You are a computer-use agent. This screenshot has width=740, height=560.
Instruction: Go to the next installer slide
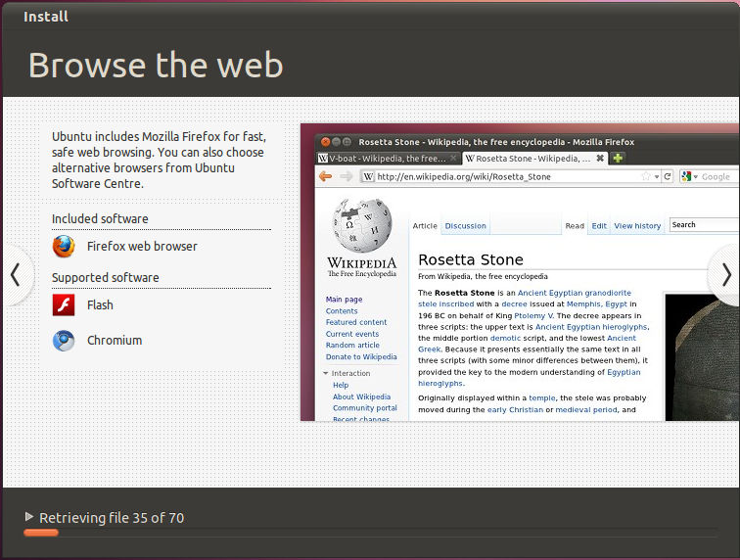[725, 275]
